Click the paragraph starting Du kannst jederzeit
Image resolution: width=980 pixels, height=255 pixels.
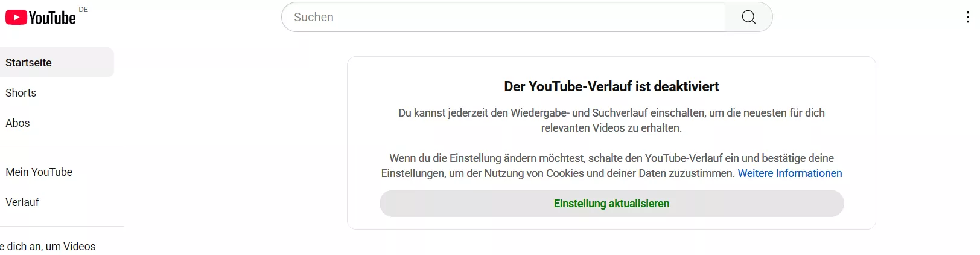point(611,120)
